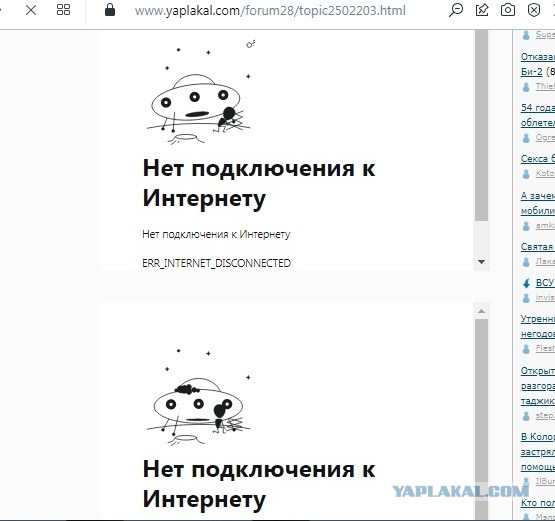Screen dimensions: 555x521
Task: Open the 'Ogre' author profile link
Action: click(545, 137)
